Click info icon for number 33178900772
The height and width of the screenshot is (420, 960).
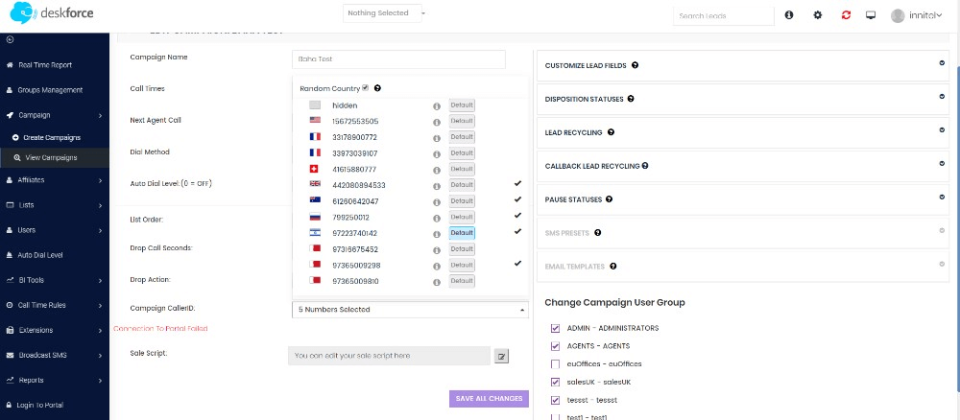(x=437, y=138)
